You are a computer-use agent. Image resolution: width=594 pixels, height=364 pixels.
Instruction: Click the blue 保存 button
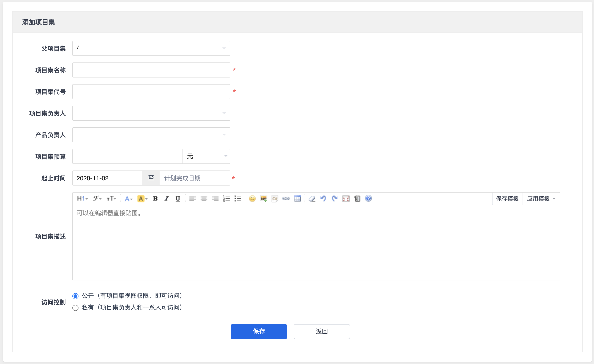(x=259, y=332)
